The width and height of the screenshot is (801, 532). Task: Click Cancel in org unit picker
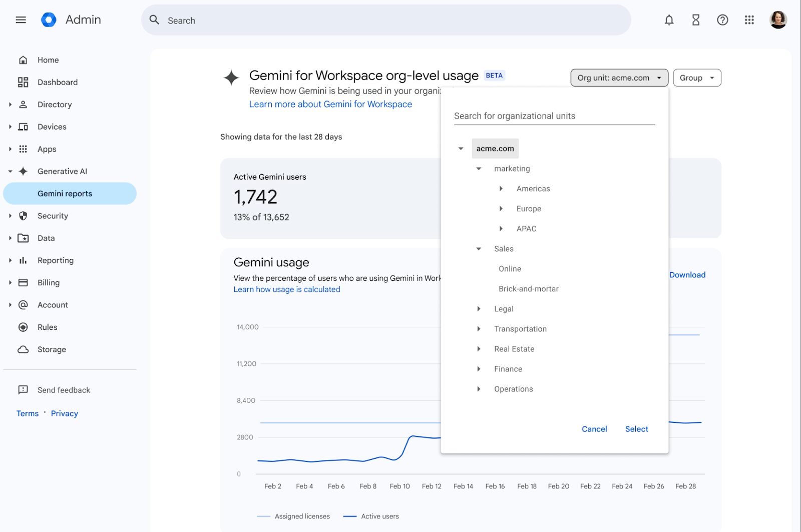pyautogui.click(x=594, y=429)
